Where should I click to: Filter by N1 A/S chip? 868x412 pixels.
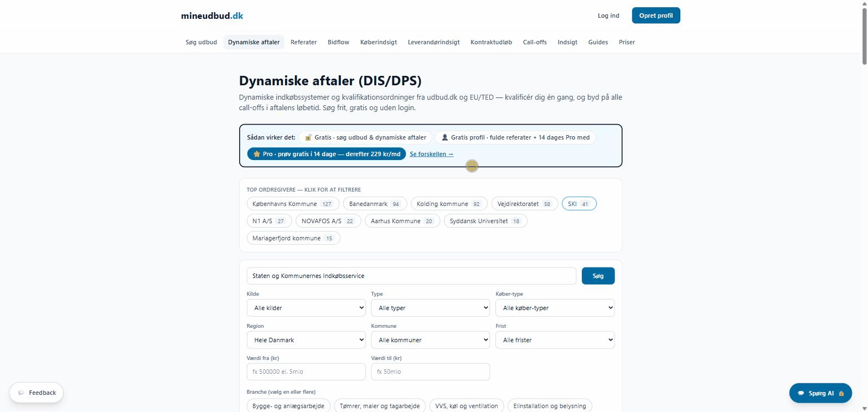(x=269, y=221)
